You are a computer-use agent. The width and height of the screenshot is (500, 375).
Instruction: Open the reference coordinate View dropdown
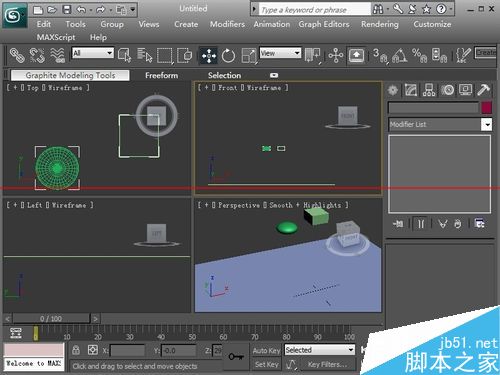[280, 53]
